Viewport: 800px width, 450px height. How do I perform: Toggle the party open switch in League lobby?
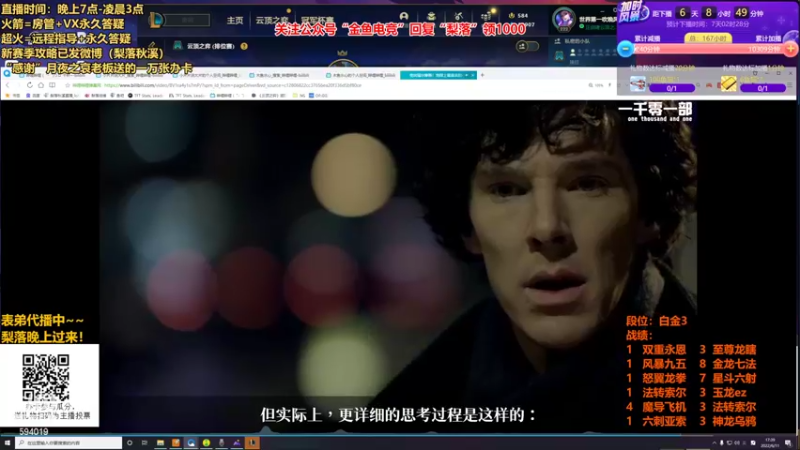click(528, 46)
